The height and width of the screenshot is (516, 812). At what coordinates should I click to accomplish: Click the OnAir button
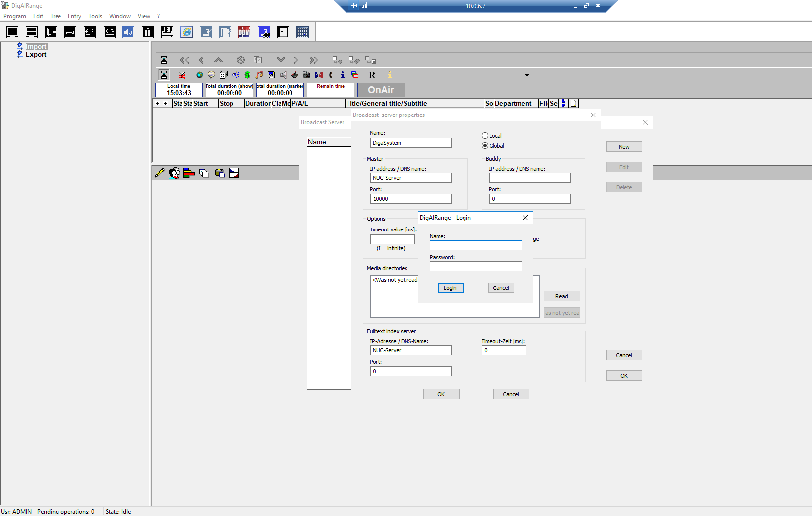[x=381, y=90]
